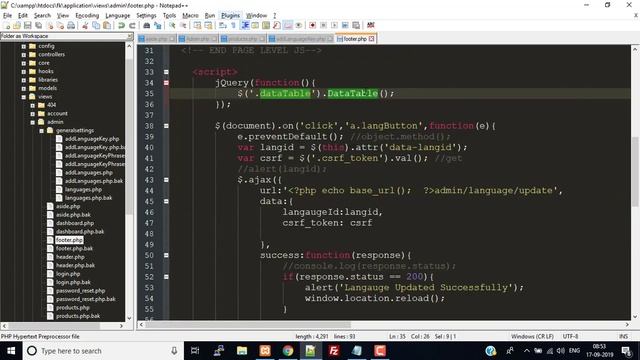This screenshot has width=640, height=360.
Task: Collapse the success function fold at line 50
Action: coord(166,255)
